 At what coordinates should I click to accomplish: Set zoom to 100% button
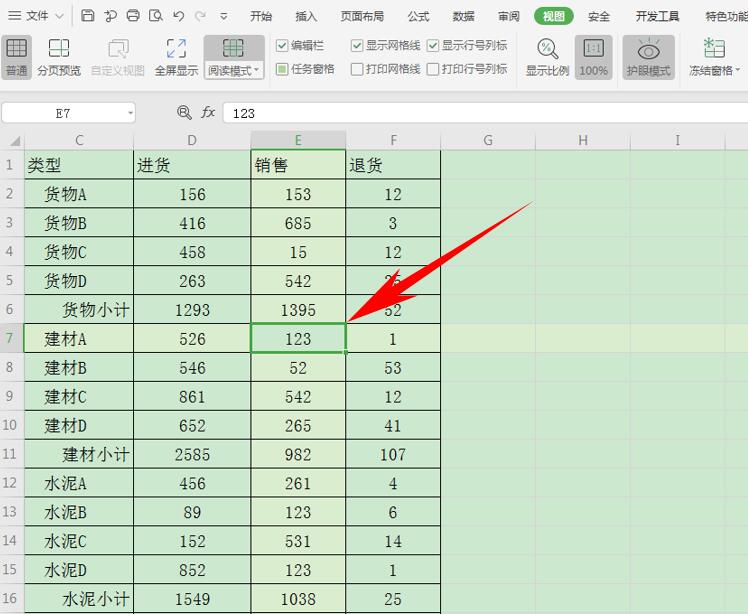[x=593, y=57]
